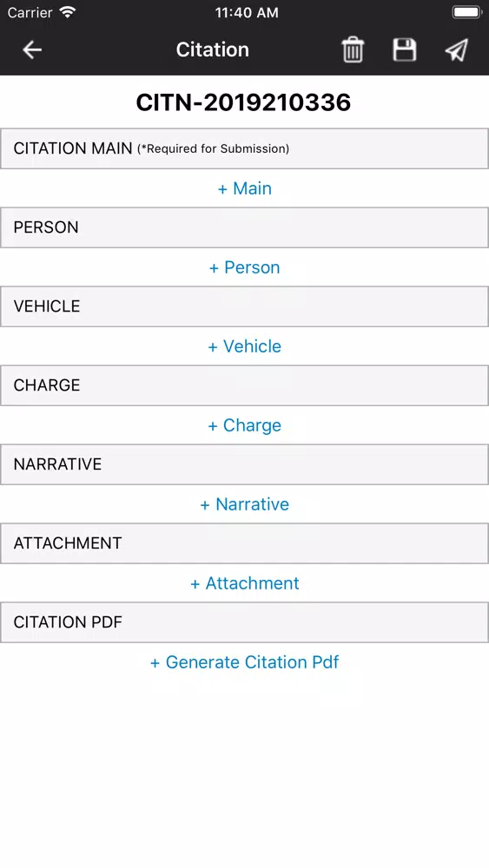Select the ATTACHMENT section header
This screenshot has height=868, width=489.
point(244,543)
